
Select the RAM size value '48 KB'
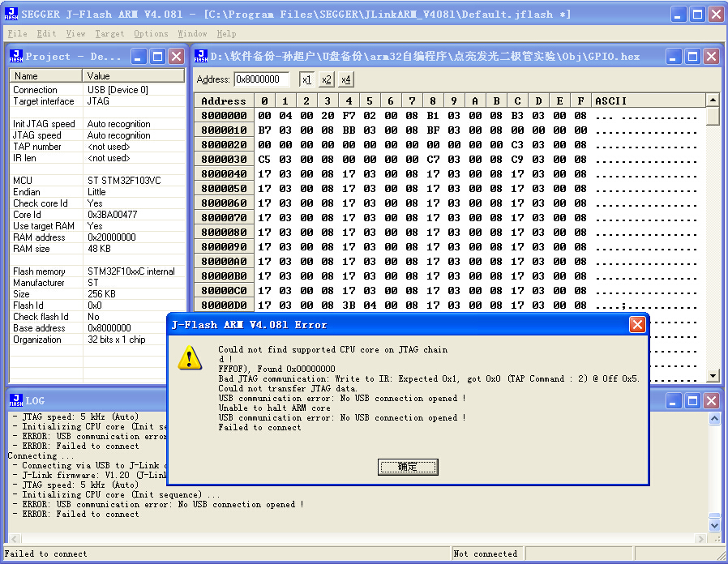(100, 249)
